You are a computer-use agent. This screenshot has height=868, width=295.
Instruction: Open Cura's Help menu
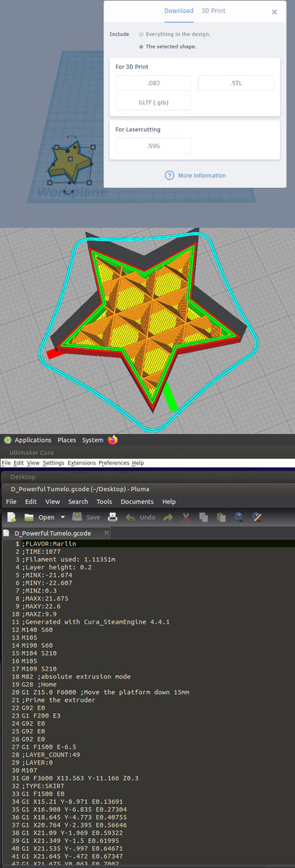pyautogui.click(x=137, y=463)
